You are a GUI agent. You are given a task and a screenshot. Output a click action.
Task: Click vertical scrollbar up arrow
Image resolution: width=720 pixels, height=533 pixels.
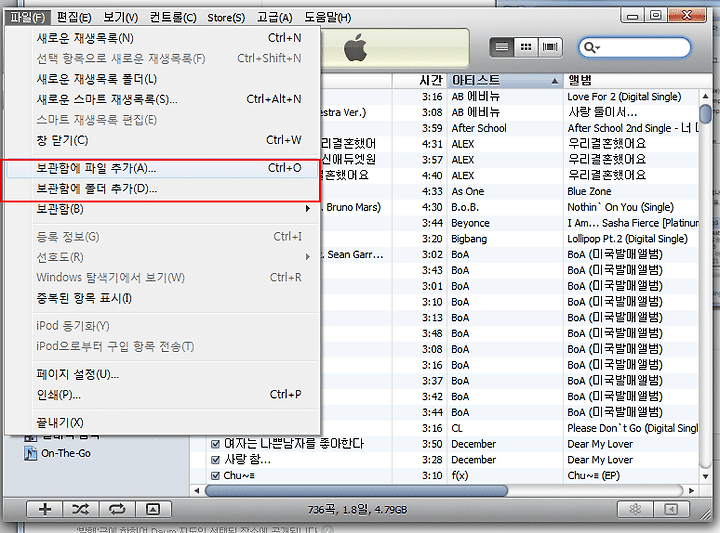[x=705, y=96]
